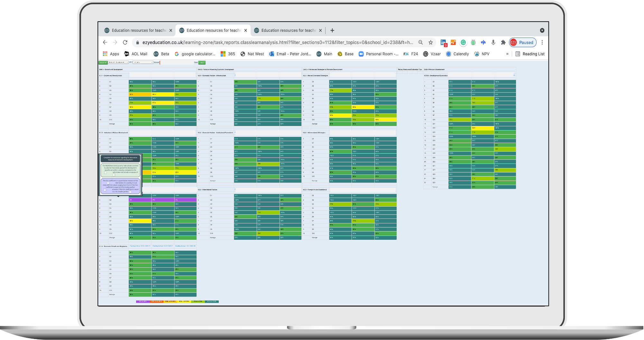Click the microphone extension icon
The image size is (644, 340).
click(493, 42)
